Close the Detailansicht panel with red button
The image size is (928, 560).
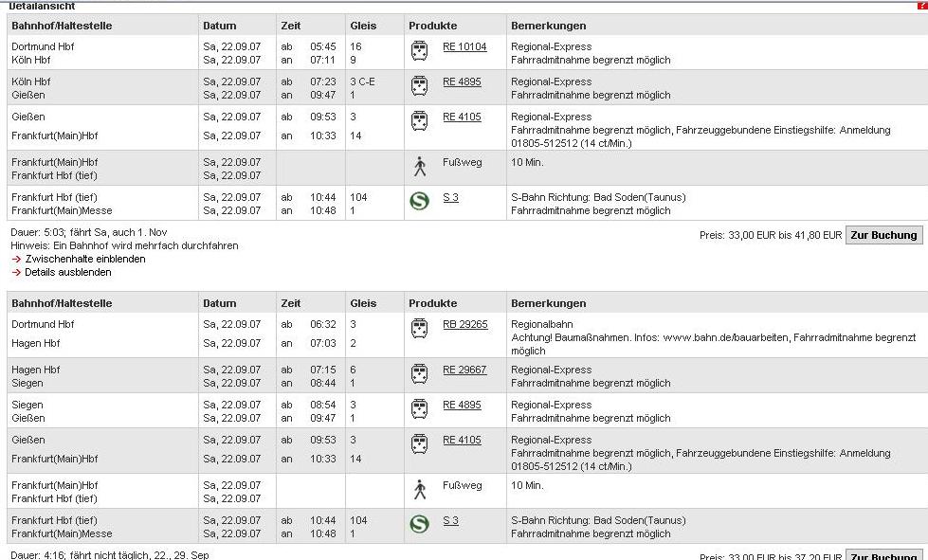pyautogui.click(x=922, y=5)
